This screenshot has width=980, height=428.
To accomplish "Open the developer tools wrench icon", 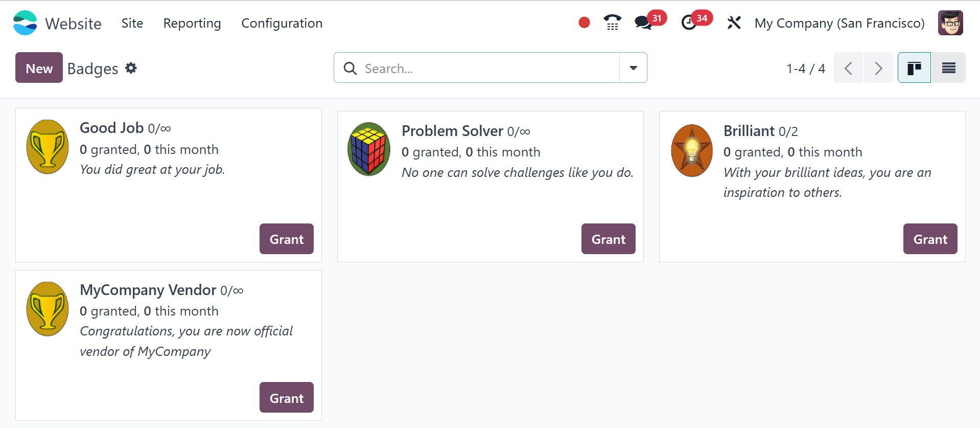I will 734,23.
